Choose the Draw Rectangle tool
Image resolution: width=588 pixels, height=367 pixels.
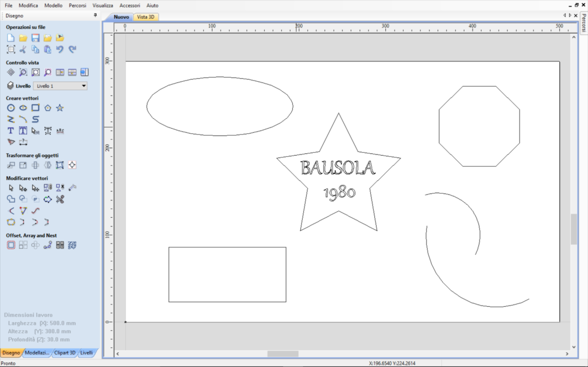(x=35, y=107)
